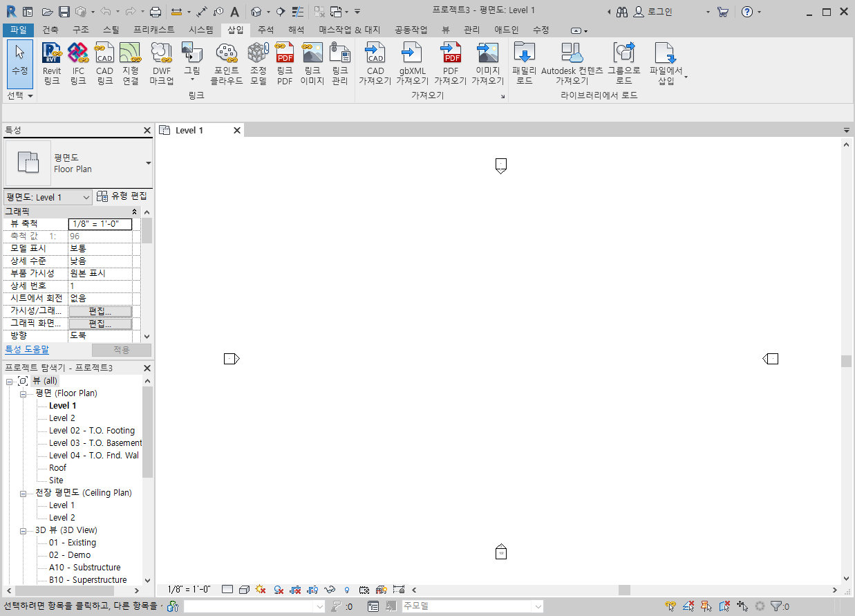Click 편집 button for 그래픽 화면
This screenshot has width=855, height=616.
click(100, 324)
